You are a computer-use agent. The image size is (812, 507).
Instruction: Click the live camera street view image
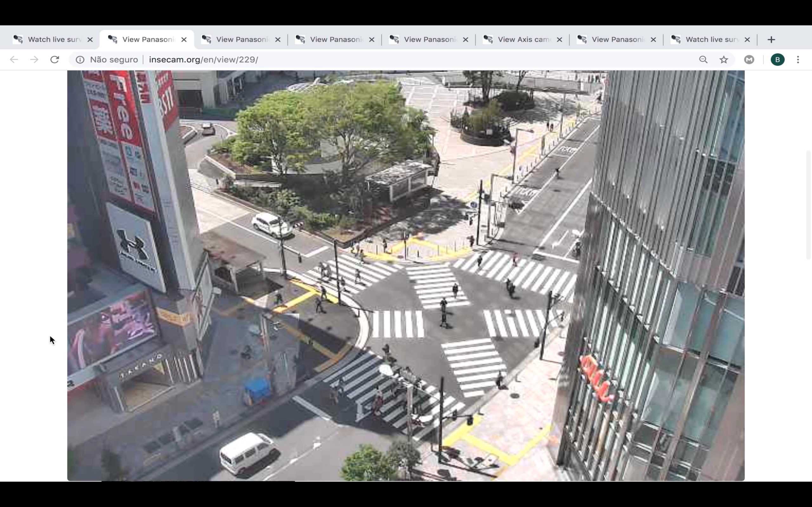click(x=405, y=275)
